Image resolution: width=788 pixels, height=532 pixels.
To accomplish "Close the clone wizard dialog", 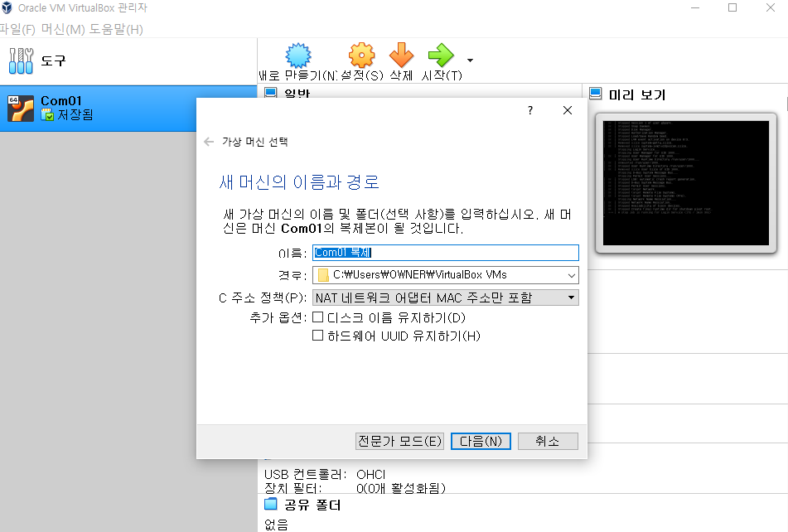I will (x=568, y=110).
